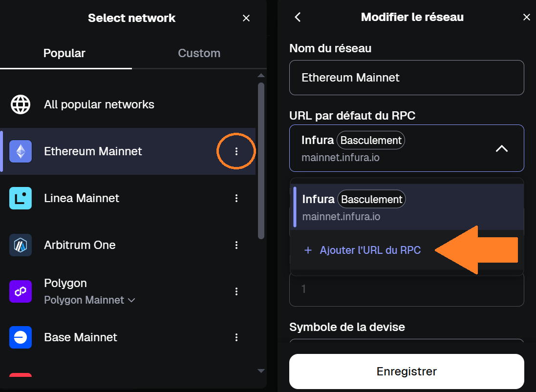Open the three-dot menu for Arbitrum One
Image resolution: width=536 pixels, height=392 pixels.
click(x=236, y=245)
